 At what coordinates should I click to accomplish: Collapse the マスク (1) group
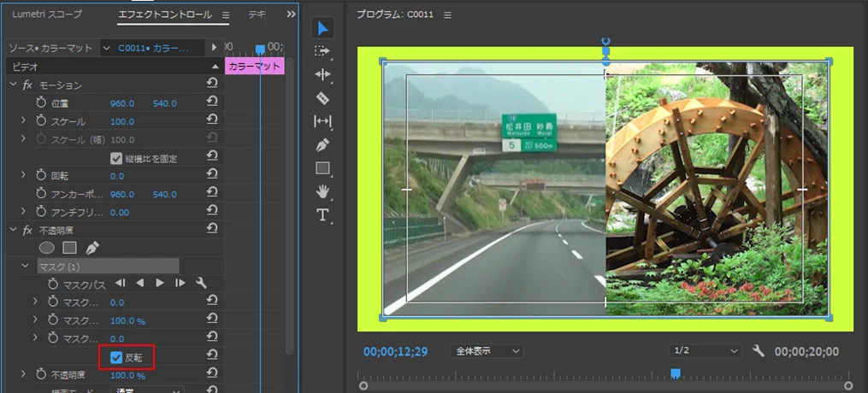coord(25,266)
